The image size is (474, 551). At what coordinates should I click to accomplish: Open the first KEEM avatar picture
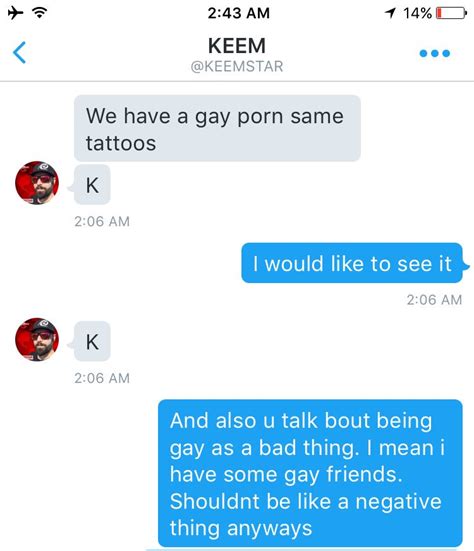(x=37, y=183)
